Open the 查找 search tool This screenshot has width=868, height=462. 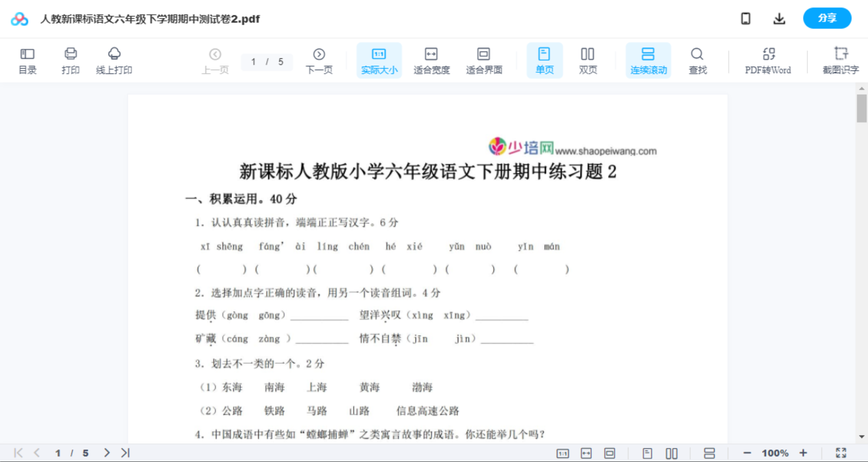(x=698, y=60)
